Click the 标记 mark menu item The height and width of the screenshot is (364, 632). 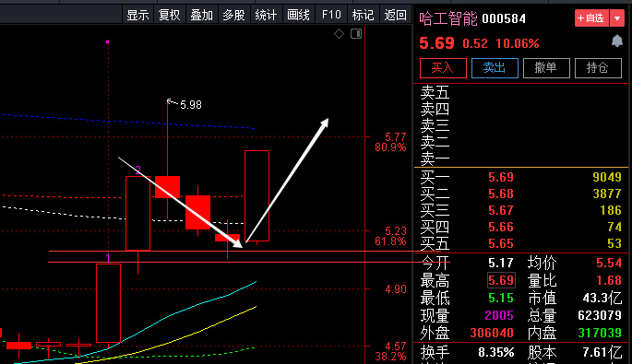tap(363, 15)
